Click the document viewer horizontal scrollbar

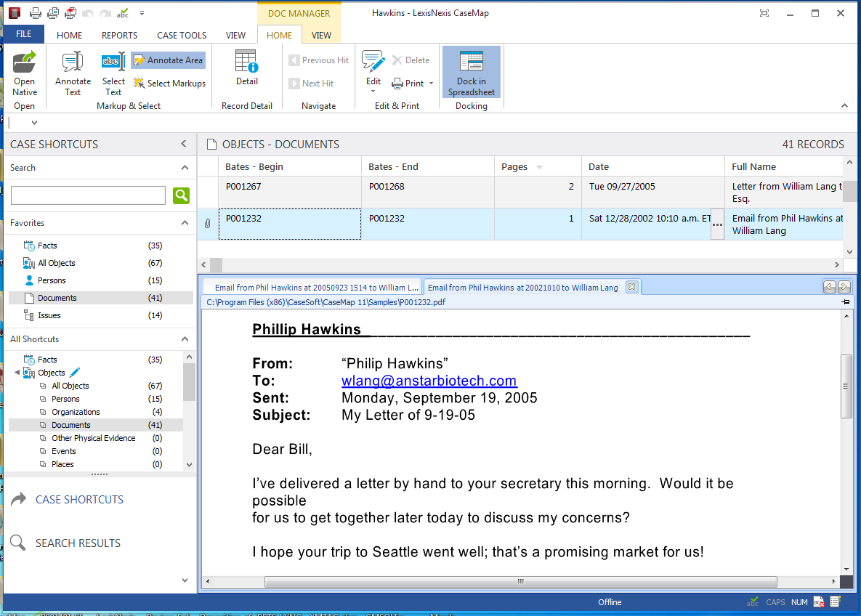pyautogui.click(x=520, y=581)
